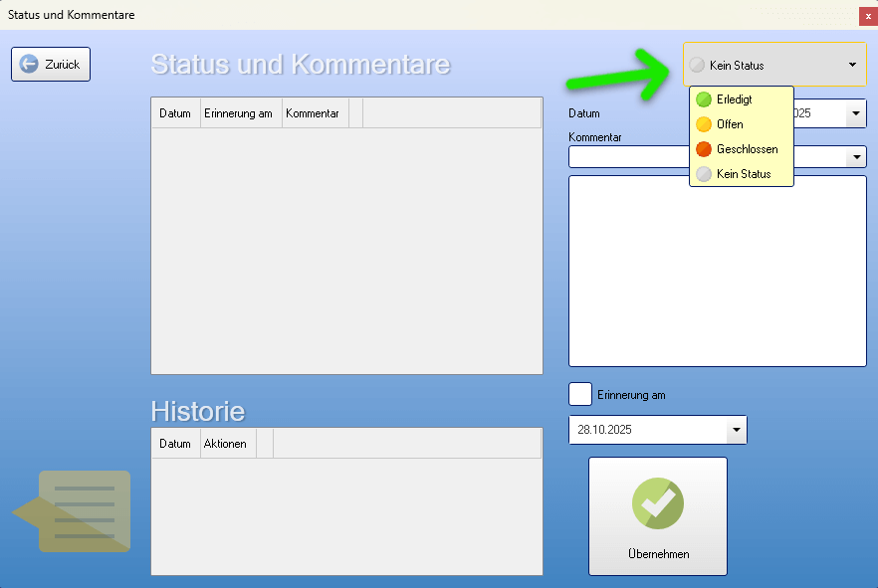Open the status combo box dropdown arrow
Image resolution: width=878 pixels, height=588 pixels.
852,64
